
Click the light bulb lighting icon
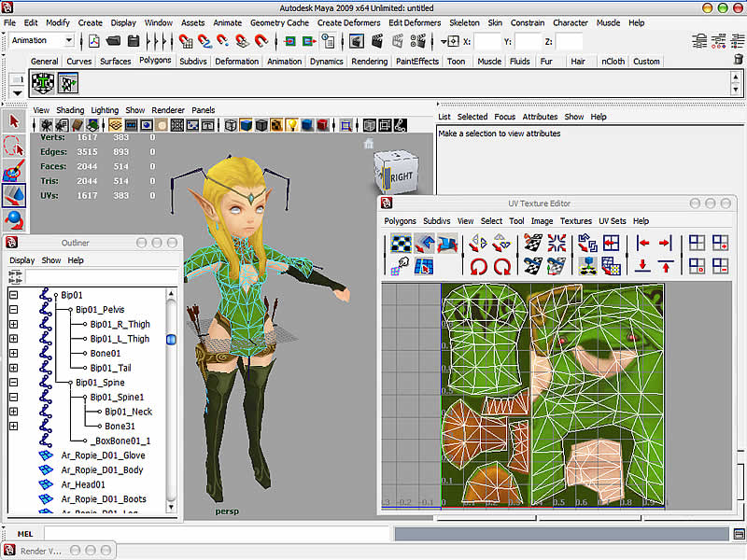click(x=290, y=125)
